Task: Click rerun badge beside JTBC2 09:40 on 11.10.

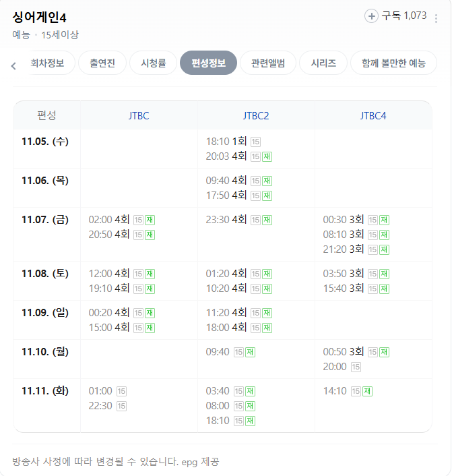Action: pyautogui.click(x=250, y=352)
